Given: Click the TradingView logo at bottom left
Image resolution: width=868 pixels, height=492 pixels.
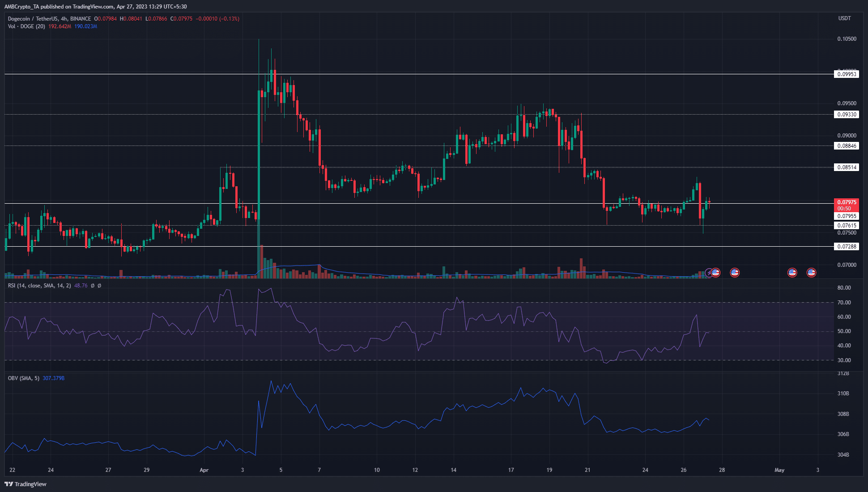Looking at the screenshot, I should point(26,484).
